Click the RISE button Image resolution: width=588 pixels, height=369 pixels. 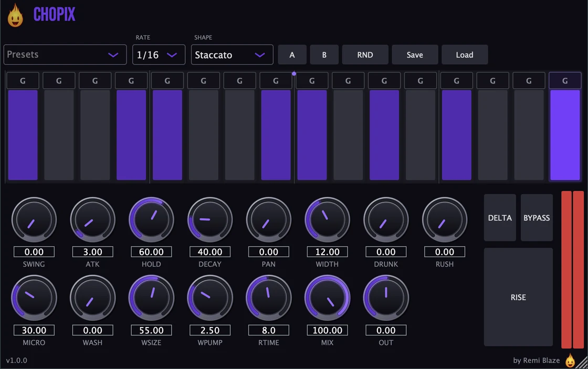518,297
